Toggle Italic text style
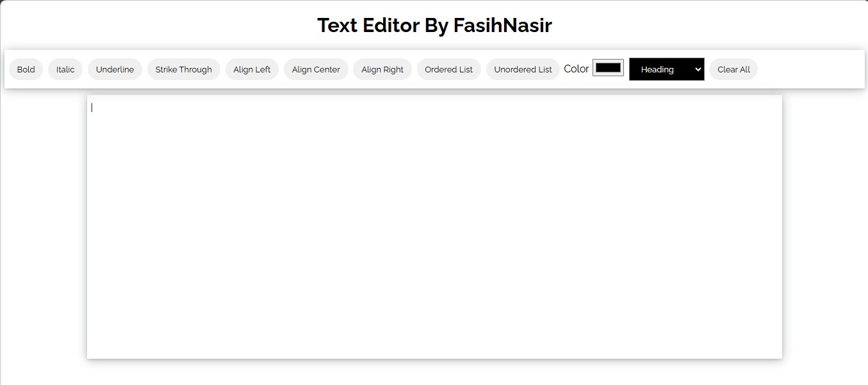The height and width of the screenshot is (385, 868). click(x=65, y=69)
